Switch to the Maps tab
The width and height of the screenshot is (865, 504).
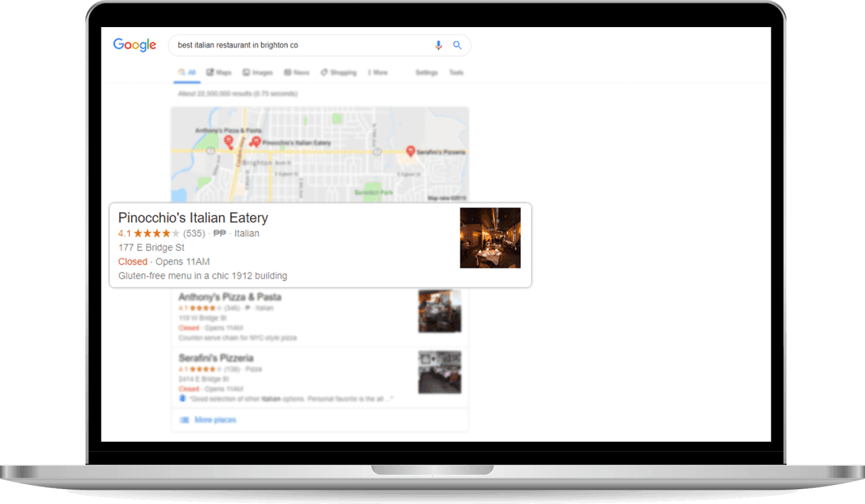219,72
